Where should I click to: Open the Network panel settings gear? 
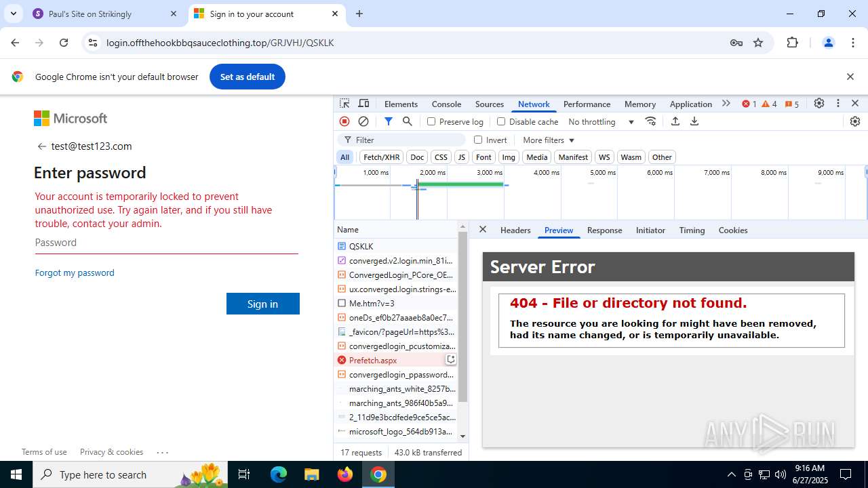point(854,121)
